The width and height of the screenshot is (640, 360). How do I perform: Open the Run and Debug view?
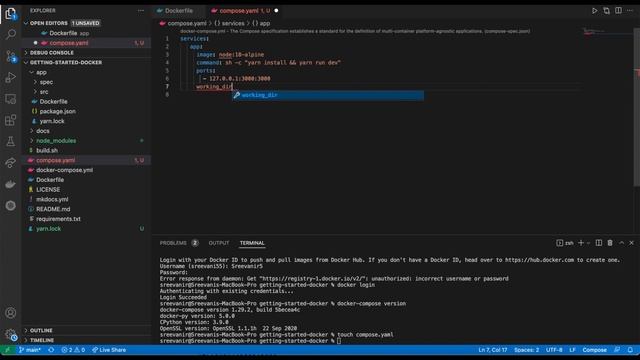pyautogui.click(x=11, y=77)
